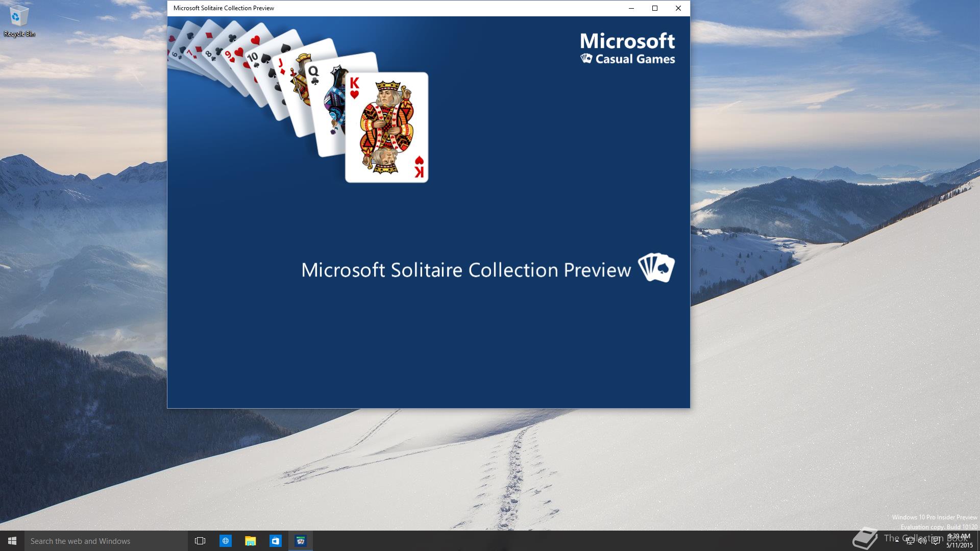
Task: Click the Search the web and Windows box
Action: [106, 541]
